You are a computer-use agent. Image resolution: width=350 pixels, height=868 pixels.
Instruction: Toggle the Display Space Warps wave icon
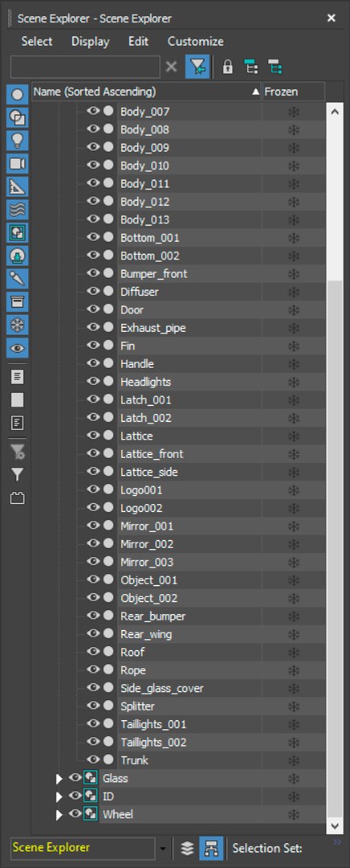18,210
